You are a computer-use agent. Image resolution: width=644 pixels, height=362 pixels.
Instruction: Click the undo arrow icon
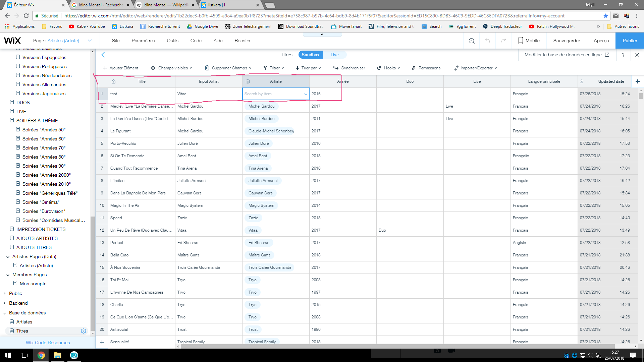(x=487, y=41)
